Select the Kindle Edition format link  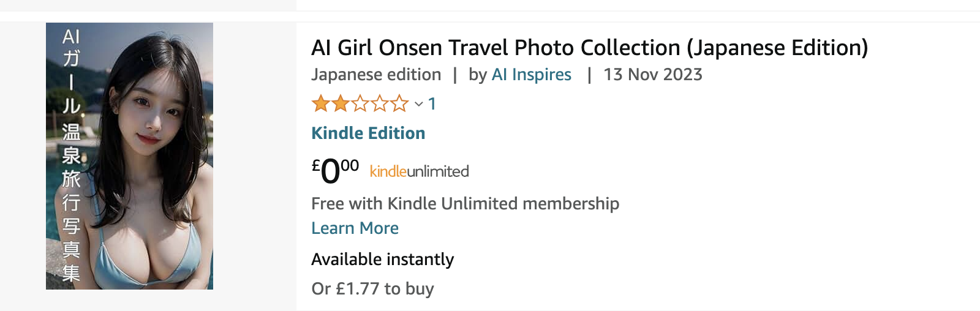368,133
